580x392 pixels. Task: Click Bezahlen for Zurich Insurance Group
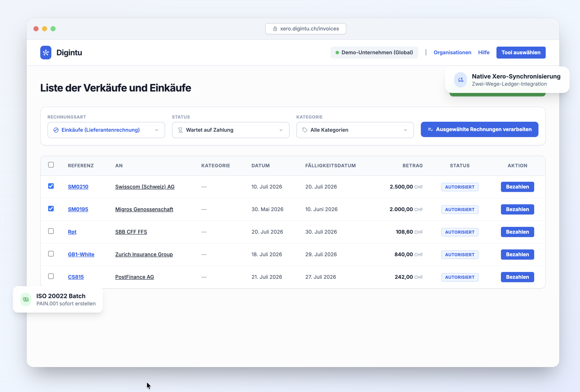(x=517, y=255)
